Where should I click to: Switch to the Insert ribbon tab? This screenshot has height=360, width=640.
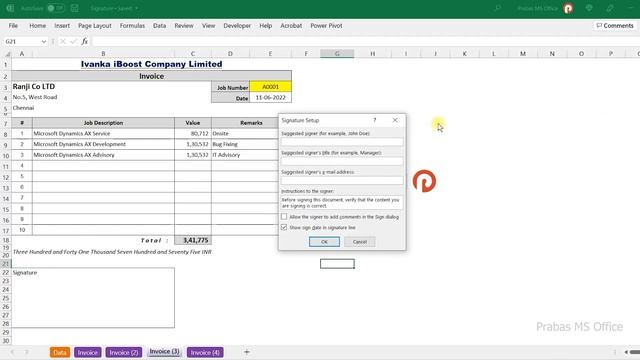[62, 25]
